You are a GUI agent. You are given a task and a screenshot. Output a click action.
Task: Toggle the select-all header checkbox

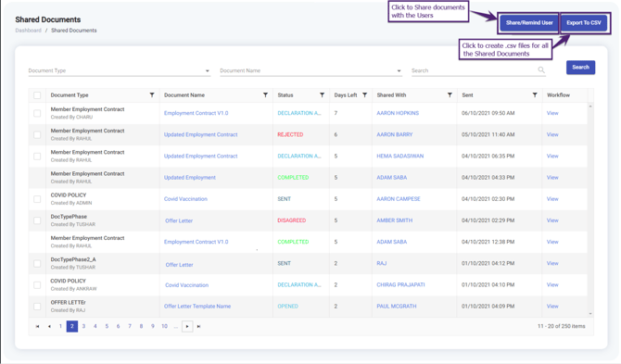coord(37,95)
